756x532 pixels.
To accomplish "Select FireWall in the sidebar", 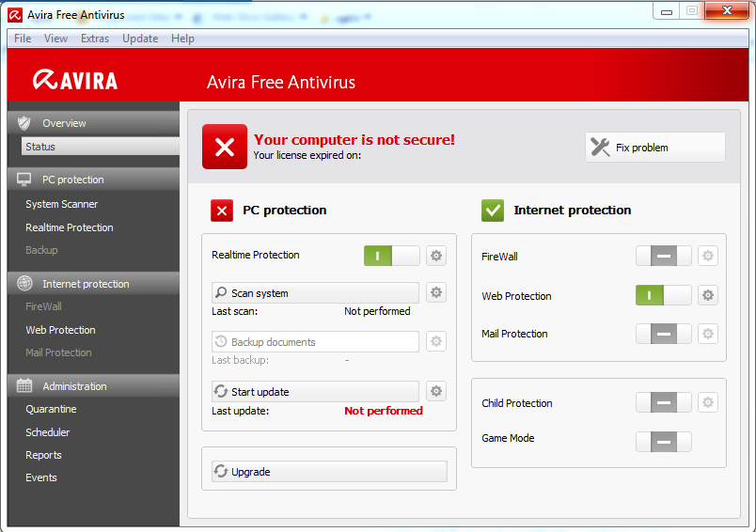I will (x=43, y=306).
